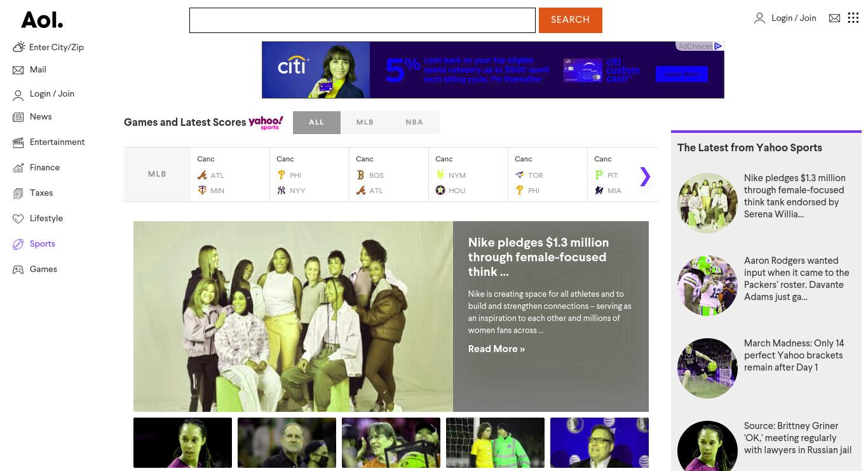Open the Aaron Rodgers article round thumbnail
868x471 pixels.
707,286
